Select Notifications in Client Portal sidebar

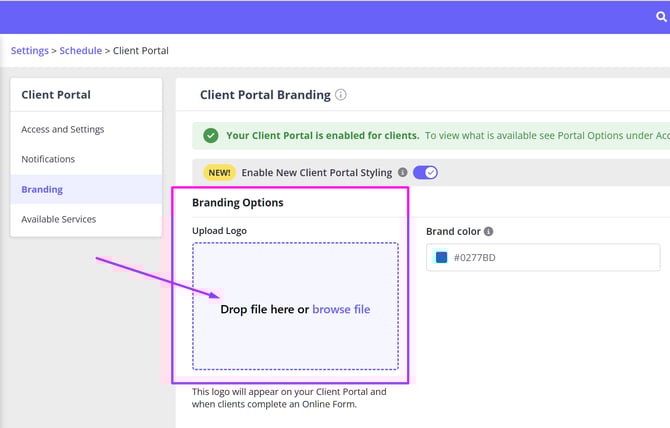tap(48, 159)
